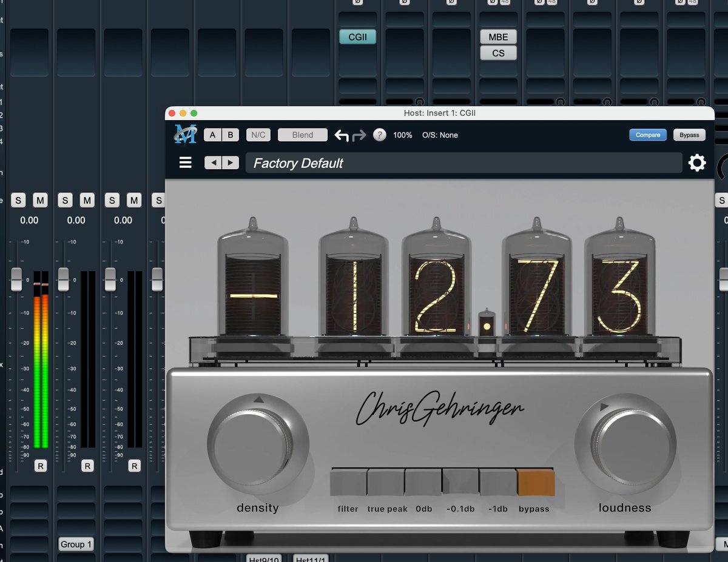
Task: Toggle the filter switch
Action: [348, 483]
